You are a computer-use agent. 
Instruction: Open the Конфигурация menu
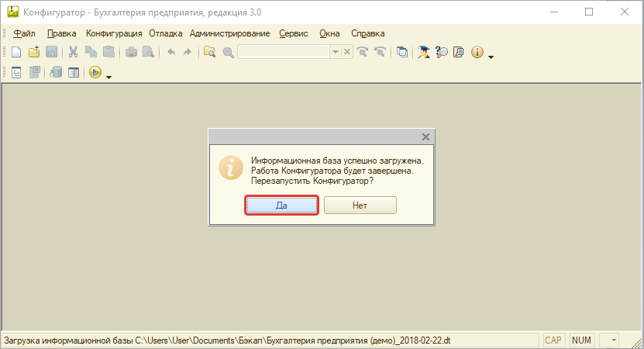tap(114, 33)
